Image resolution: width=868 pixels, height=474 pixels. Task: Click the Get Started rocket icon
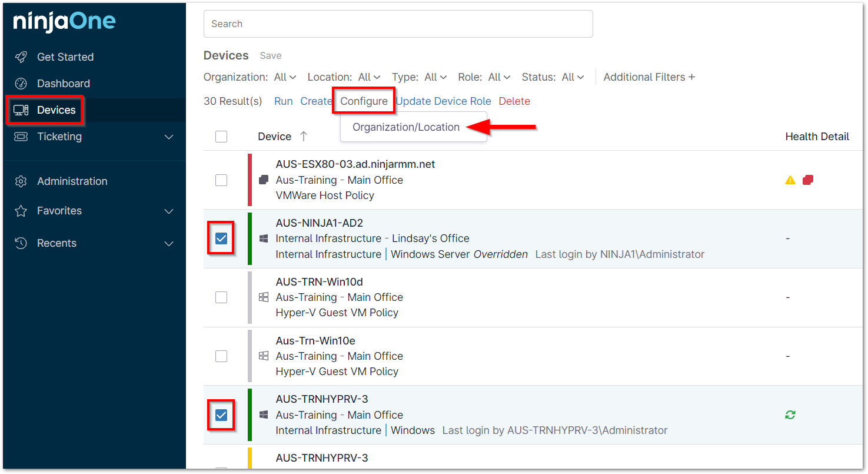[22, 57]
